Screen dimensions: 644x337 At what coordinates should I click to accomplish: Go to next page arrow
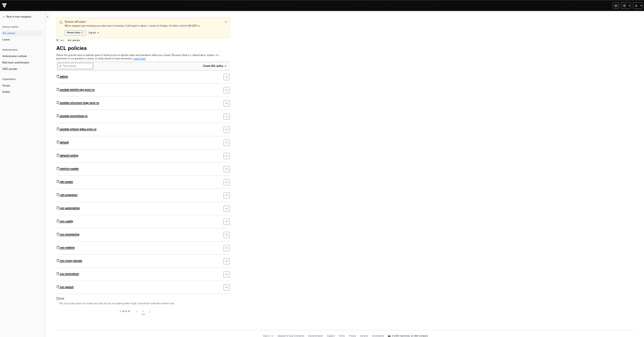coord(150,312)
